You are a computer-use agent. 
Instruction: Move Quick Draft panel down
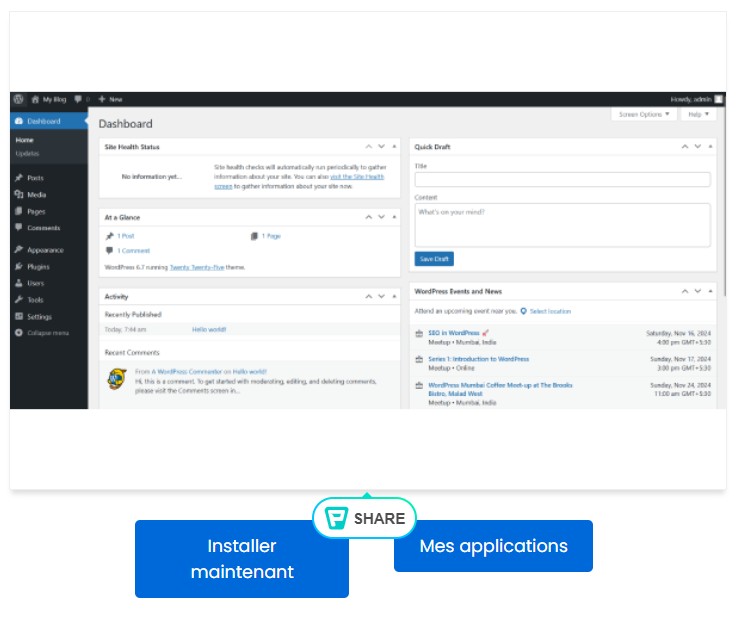[x=698, y=147]
